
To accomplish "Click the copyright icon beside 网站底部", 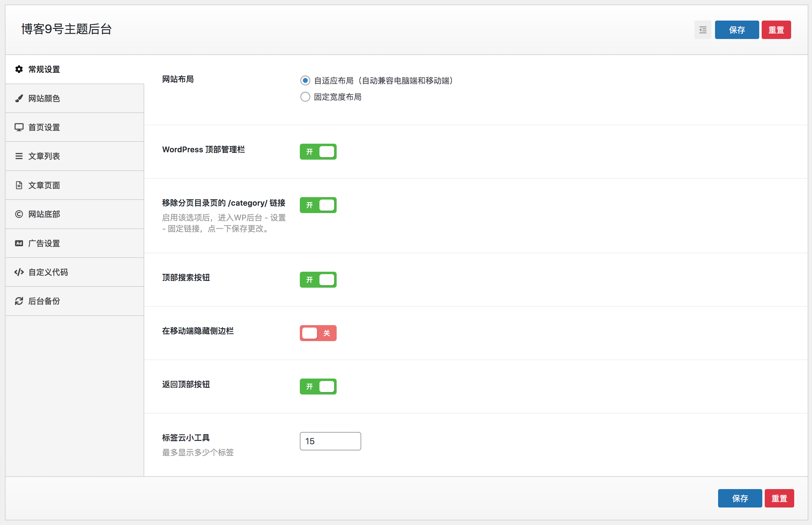I will coord(19,214).
